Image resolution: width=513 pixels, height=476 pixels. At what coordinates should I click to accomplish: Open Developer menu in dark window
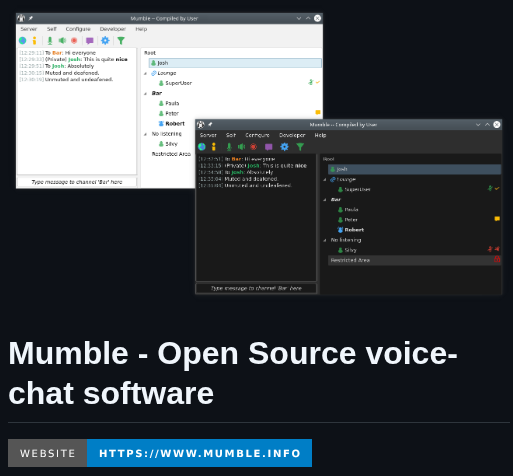292,135
